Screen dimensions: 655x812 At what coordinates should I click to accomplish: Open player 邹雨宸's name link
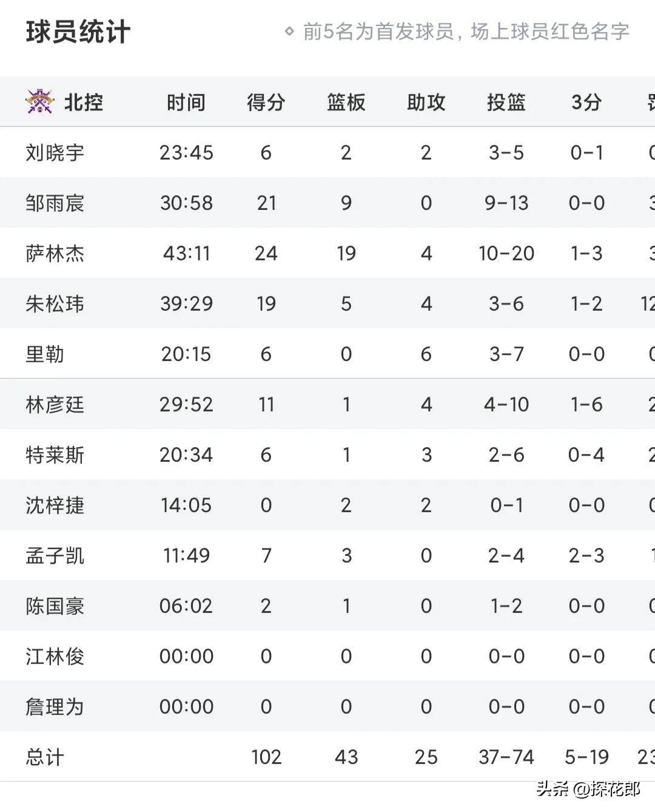click(x=55, y=203)
